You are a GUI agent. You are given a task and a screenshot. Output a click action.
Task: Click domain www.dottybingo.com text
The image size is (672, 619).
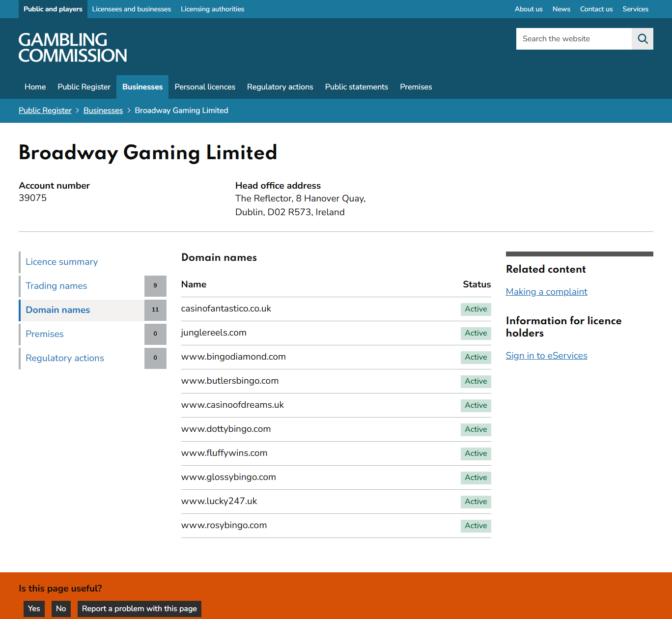tap(226, 429)
